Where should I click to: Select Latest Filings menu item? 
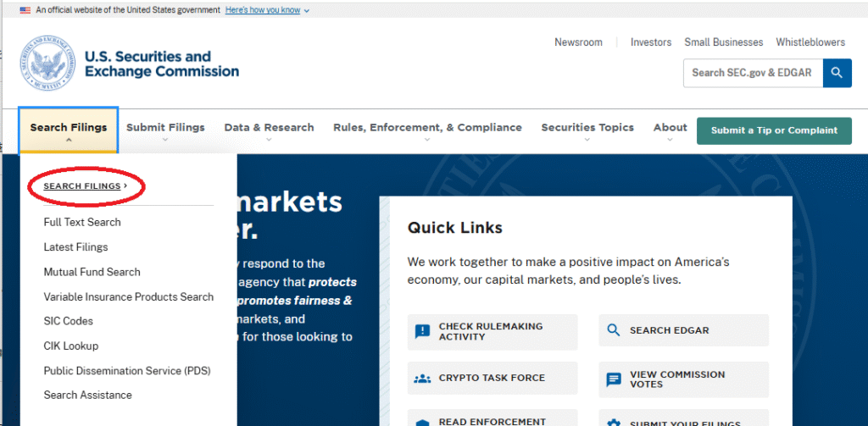75,247
